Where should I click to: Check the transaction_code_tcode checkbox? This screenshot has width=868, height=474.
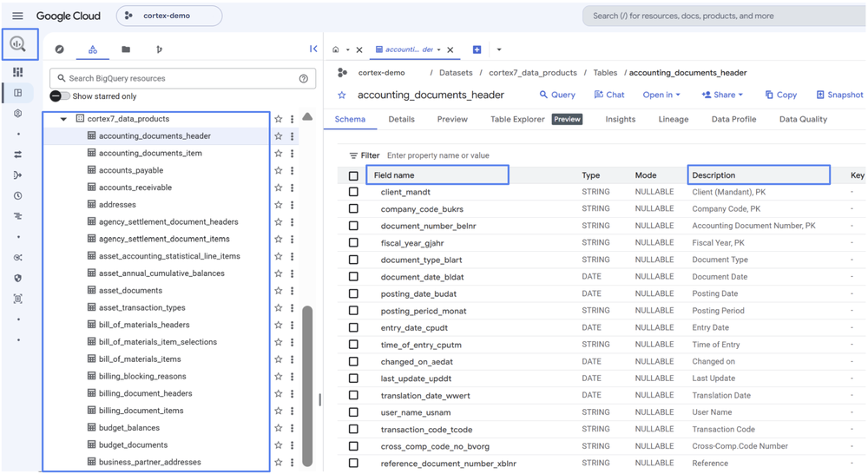click(x=353, y=429)
